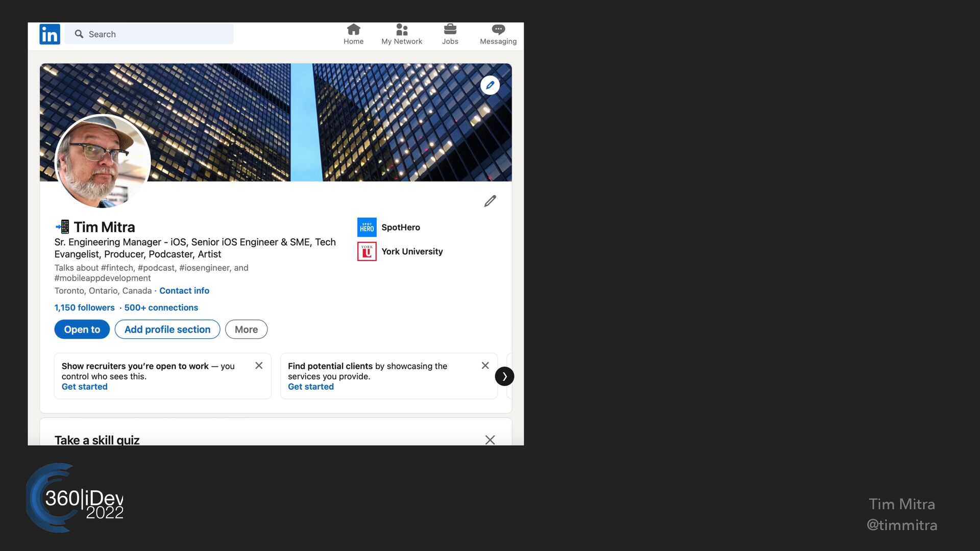Edit cover photo with pencil icon
This screenshot has width=980, height=551.
489,85
